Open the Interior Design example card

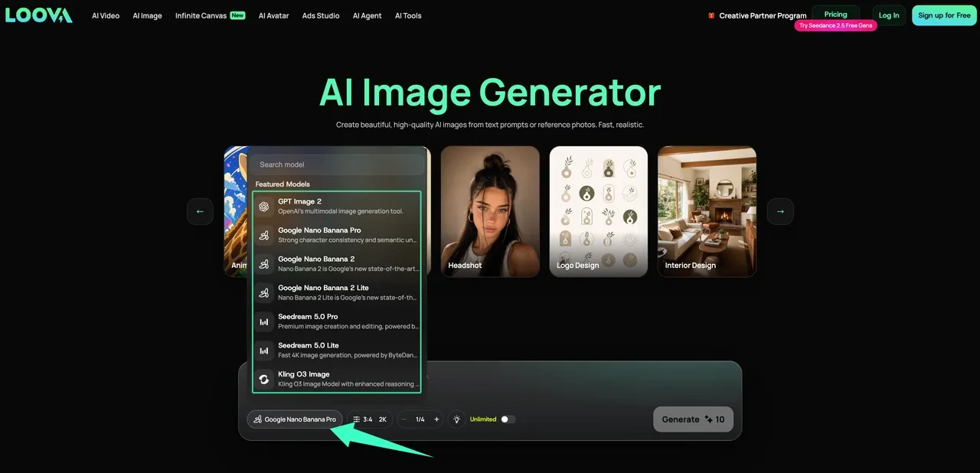[707, 211]
